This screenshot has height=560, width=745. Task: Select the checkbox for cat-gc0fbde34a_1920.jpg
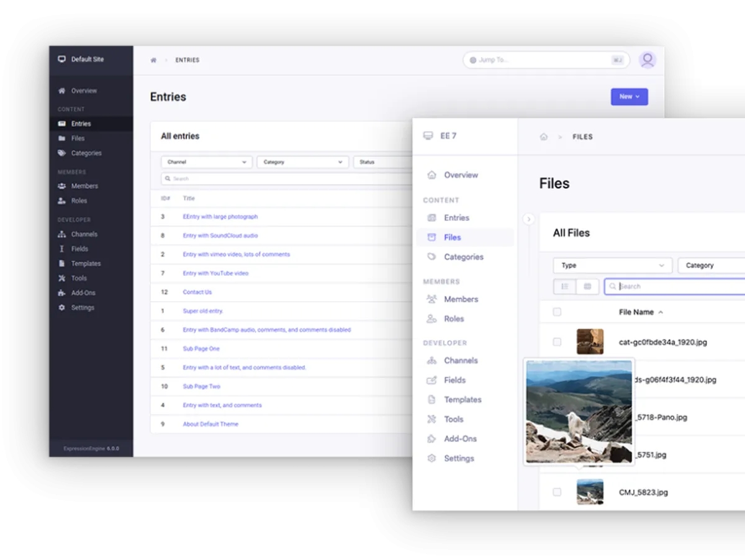(557, 341)
